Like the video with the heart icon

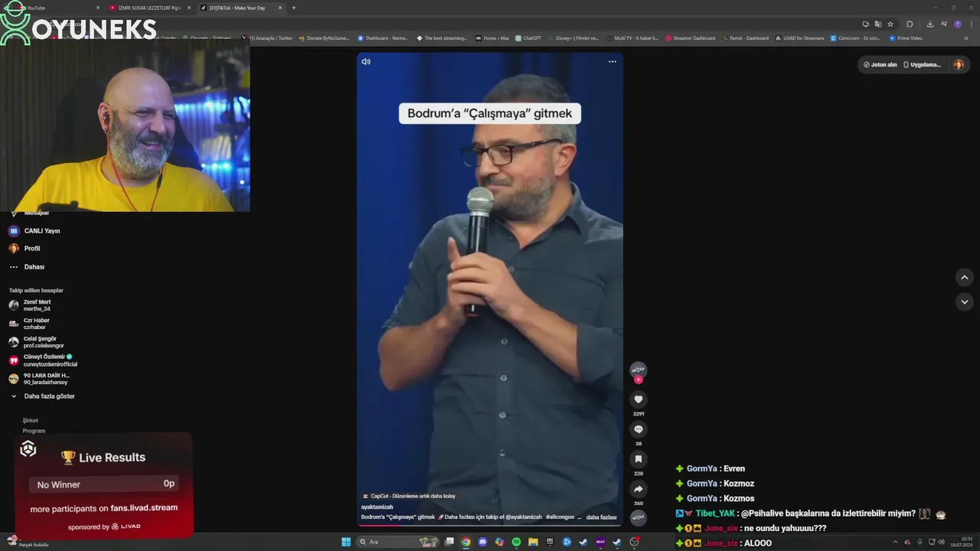pyautogui.click(x=639, y=399)
